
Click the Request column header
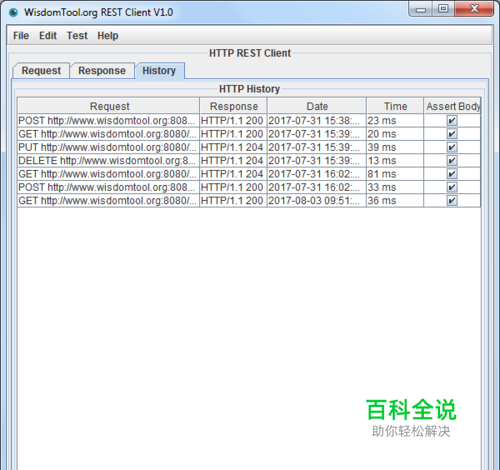(x=109, y=106)
